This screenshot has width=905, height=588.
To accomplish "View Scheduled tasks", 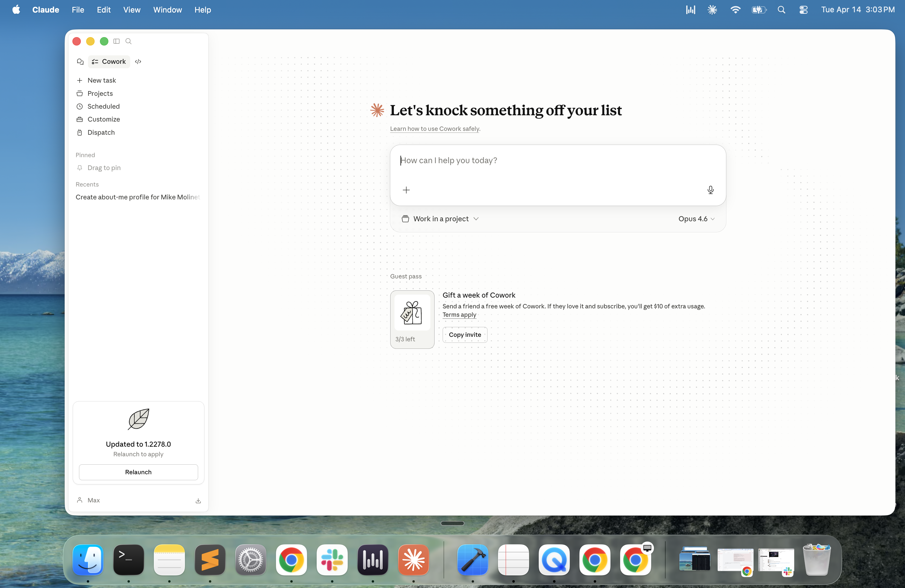I will [103, 107].
